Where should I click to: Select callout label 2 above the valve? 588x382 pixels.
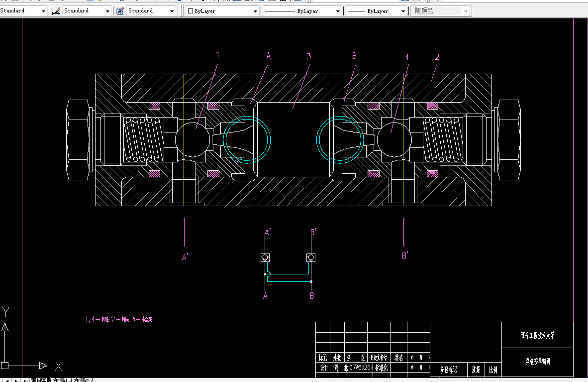[437, 57]
